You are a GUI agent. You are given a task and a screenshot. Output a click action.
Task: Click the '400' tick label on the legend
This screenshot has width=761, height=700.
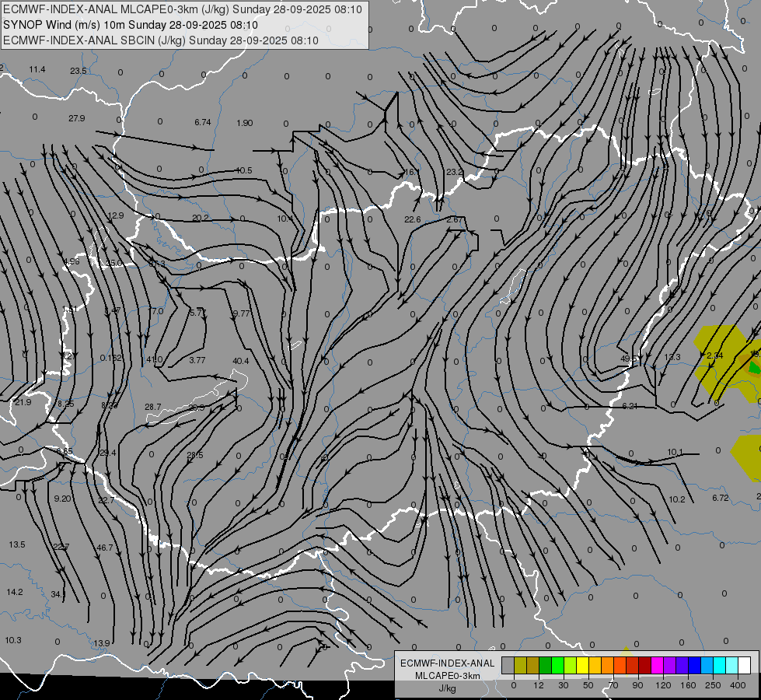tap(738, 685)
